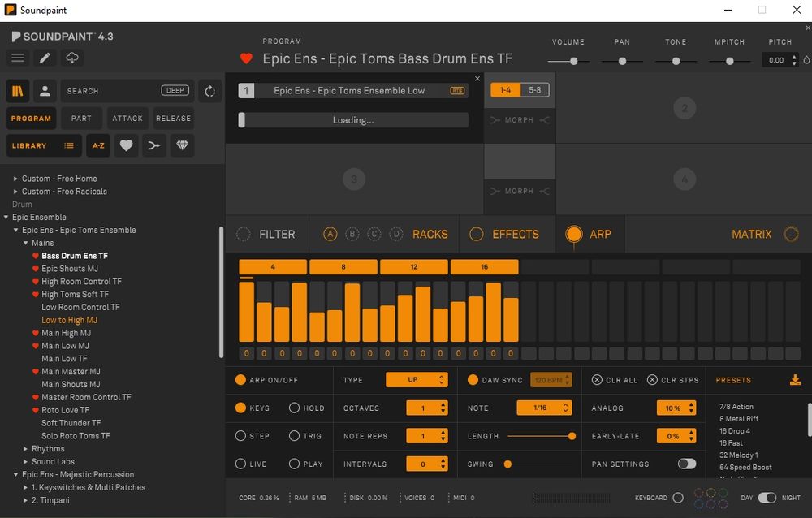
Task: Click the LIBRARY button
Action: point(29,145)
